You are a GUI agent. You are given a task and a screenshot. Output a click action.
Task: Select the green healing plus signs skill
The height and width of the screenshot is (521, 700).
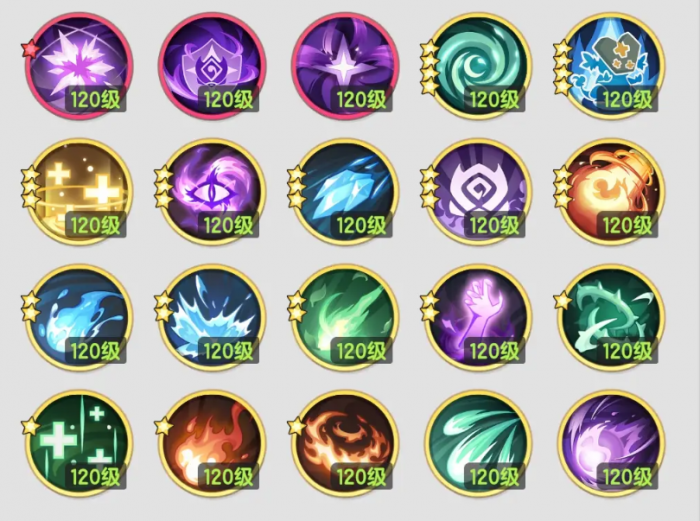coord(79,444)
